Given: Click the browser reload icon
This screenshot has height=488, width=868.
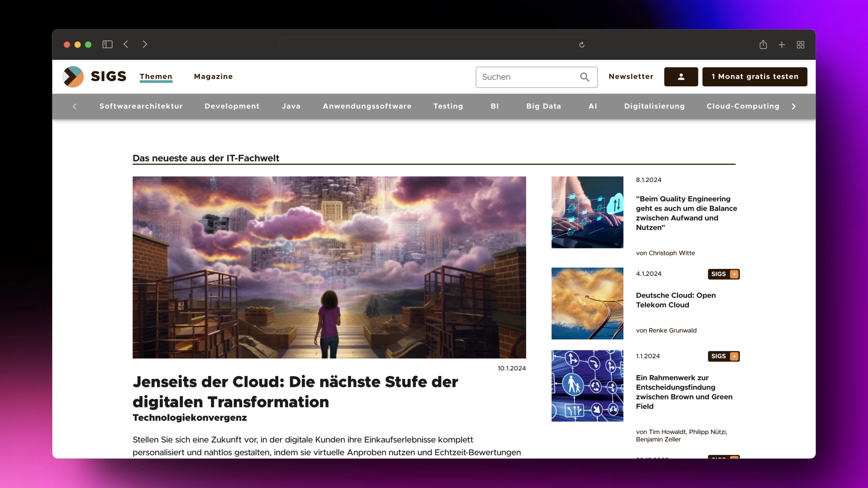Looking at the screenshot, I should tap(582, 45).
